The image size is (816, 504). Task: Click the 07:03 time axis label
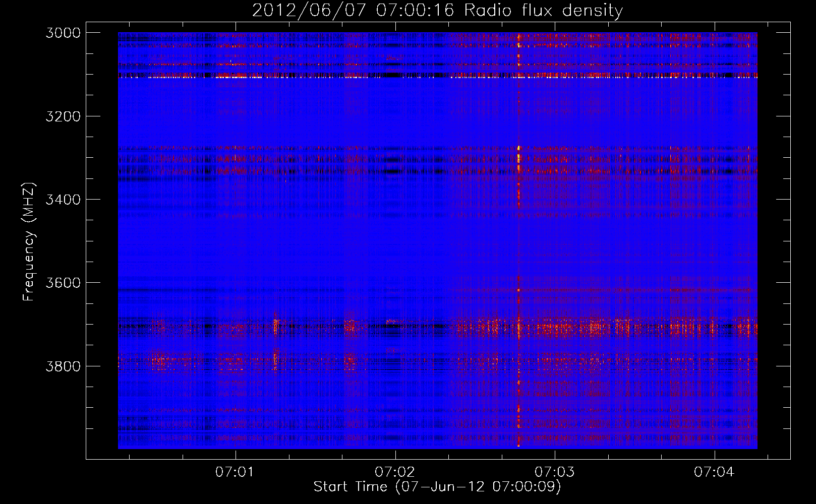554,472
